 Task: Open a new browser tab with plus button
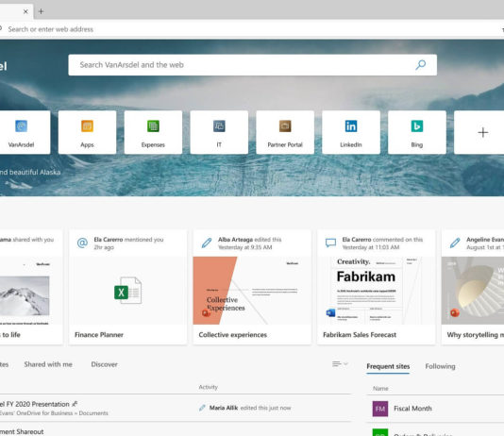[41, 11]
